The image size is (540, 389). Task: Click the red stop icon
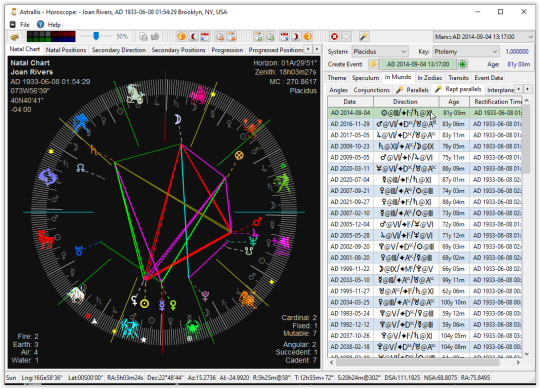[334, 37]
